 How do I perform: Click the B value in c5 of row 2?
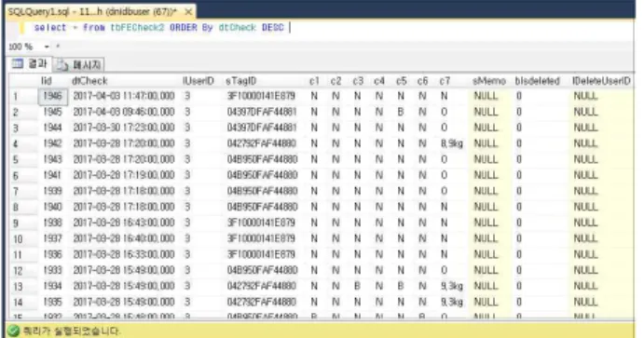coord(401,112)
